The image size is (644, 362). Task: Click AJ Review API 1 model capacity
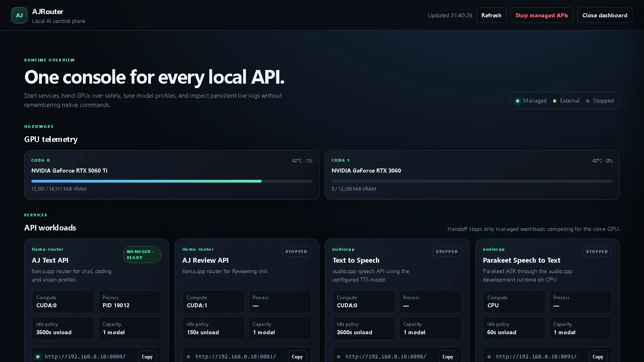264,332
